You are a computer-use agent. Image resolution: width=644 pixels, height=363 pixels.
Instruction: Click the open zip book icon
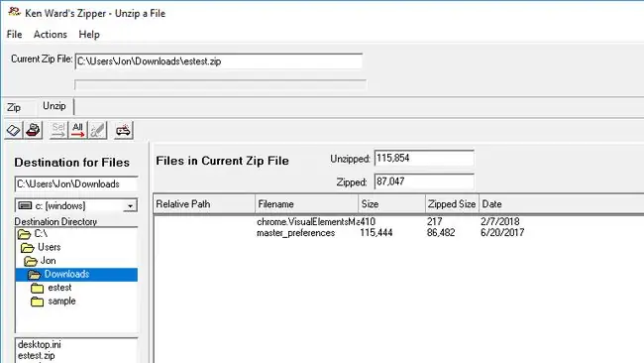click(x=14, y=130)
